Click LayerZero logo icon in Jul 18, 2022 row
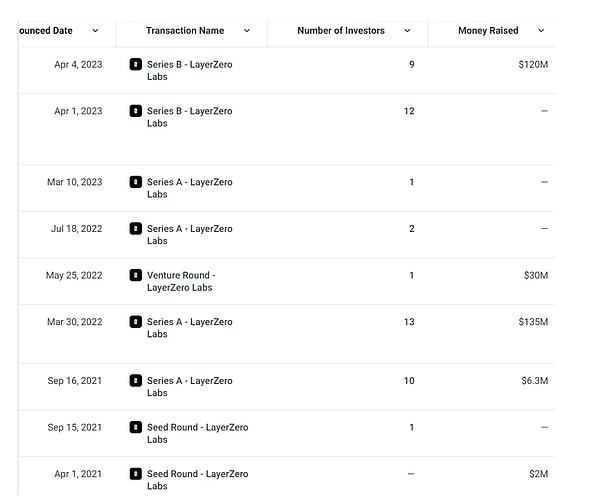 tap(136, 229)
